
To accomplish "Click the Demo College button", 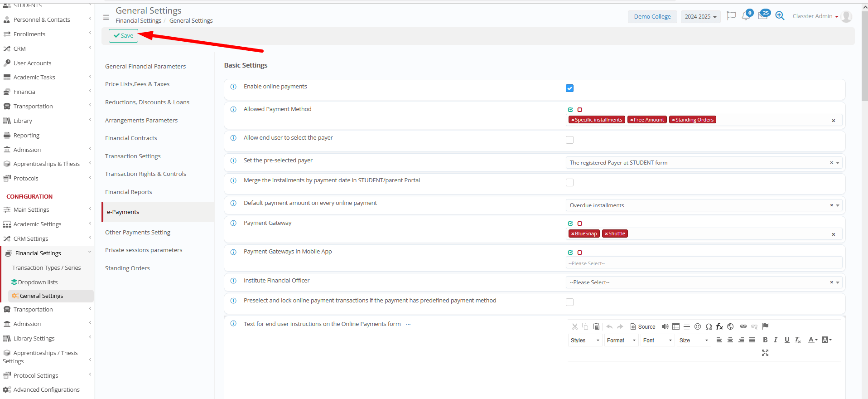I will click(x=652, y=17).
